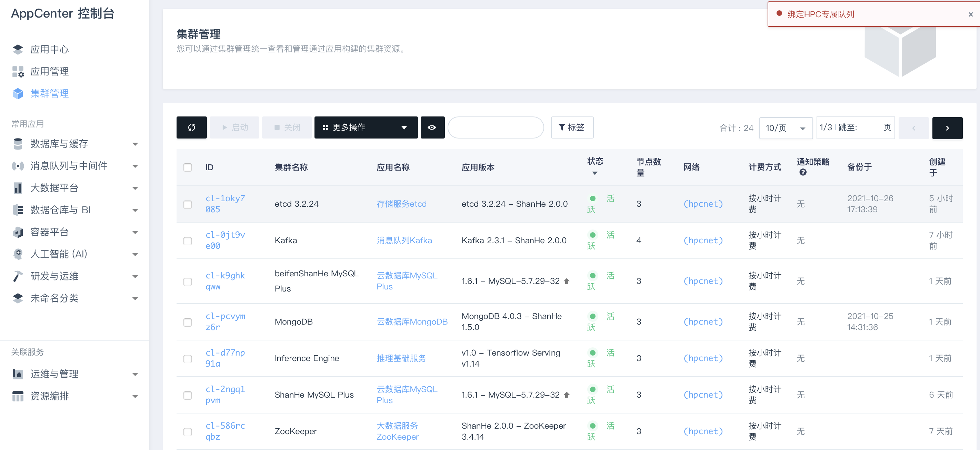The width and height of the screenshot is (980, 450).
Task: Open 应用管理 menu item
Action: point(49,71)
